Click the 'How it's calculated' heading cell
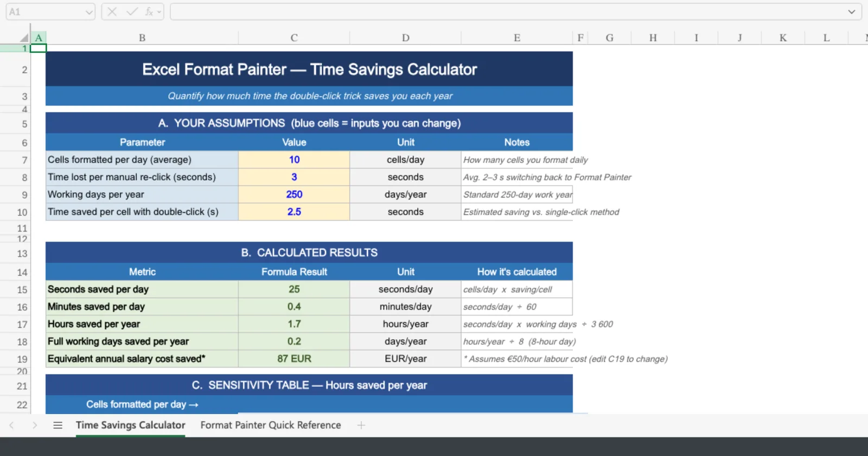The width and height of the screenshot is (868, 456). coord(517,272)
